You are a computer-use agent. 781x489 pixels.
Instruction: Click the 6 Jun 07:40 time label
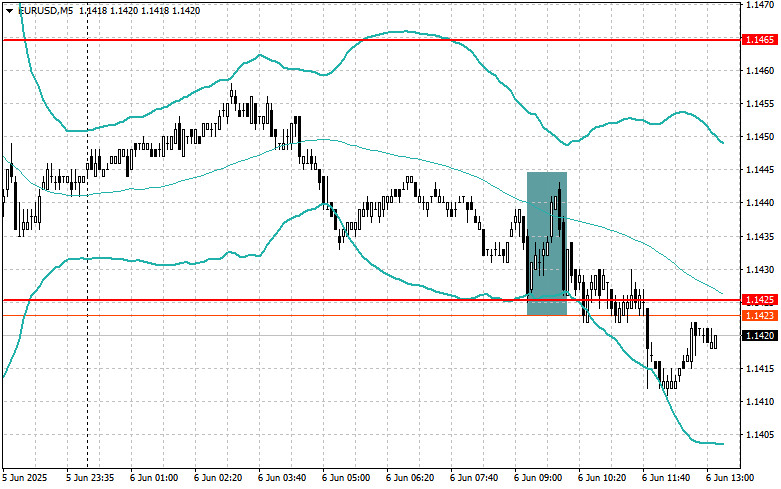(474, 478)
